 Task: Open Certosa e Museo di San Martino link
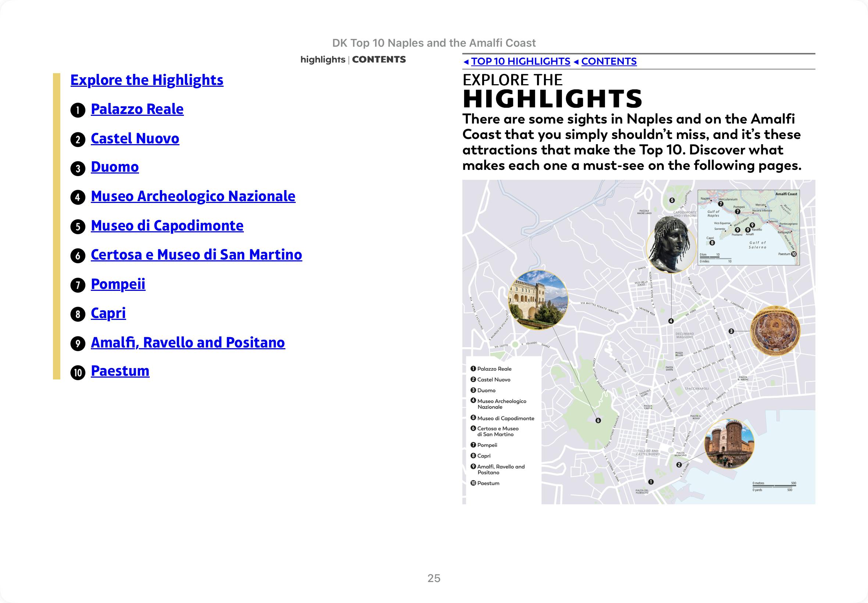196,255
